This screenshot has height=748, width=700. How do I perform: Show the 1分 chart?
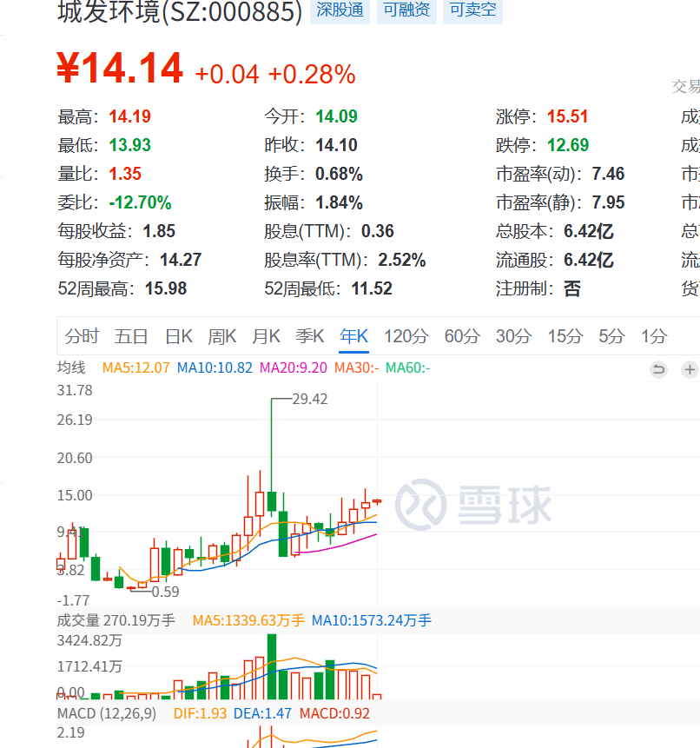(x=654, y=336)
